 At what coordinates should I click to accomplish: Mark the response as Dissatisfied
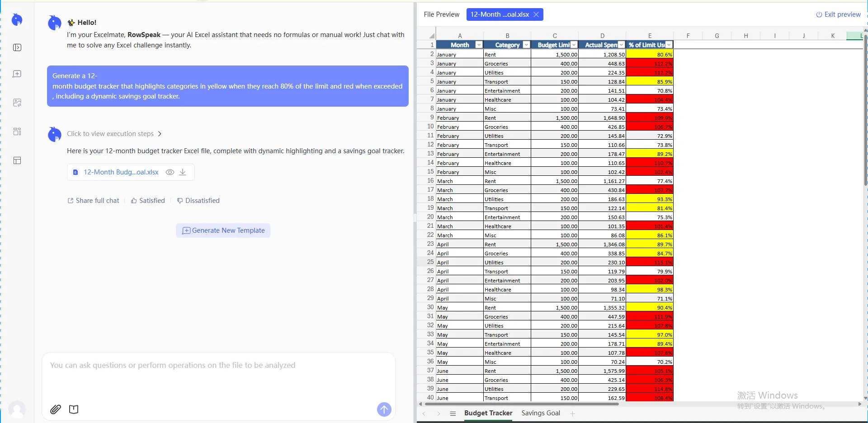click(198, 200)
